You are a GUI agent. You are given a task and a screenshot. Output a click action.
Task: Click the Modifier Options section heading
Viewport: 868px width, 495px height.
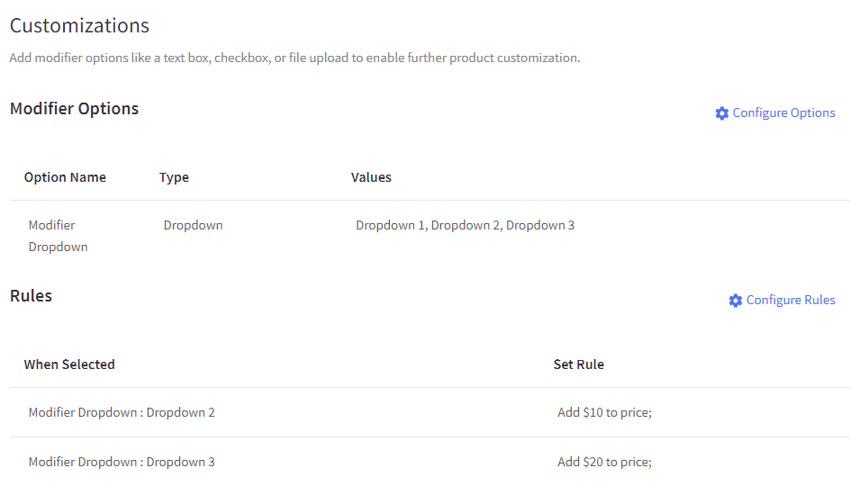(x=74, y=109)
